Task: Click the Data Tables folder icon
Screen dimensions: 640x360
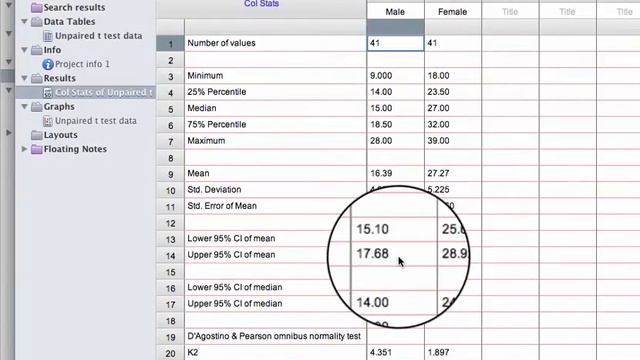Action: coord(37,22)
